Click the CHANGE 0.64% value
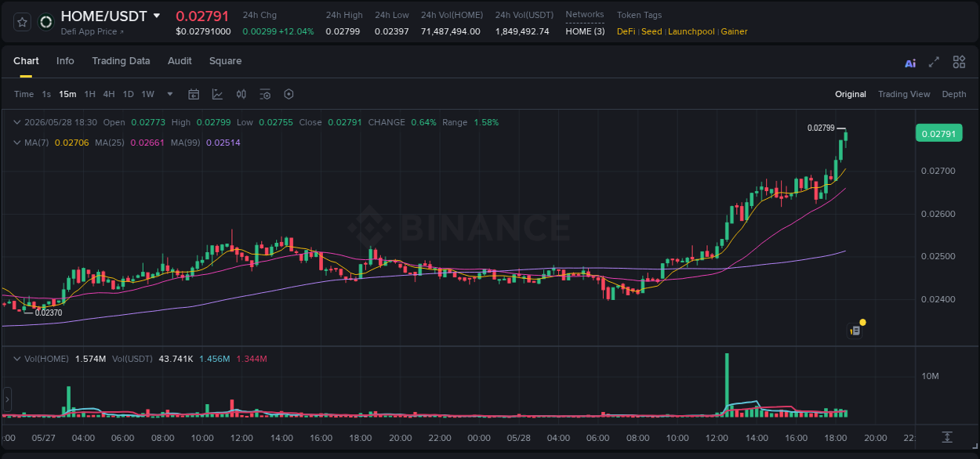The height and width of the screenshot is (459, 980). [423, 122]
